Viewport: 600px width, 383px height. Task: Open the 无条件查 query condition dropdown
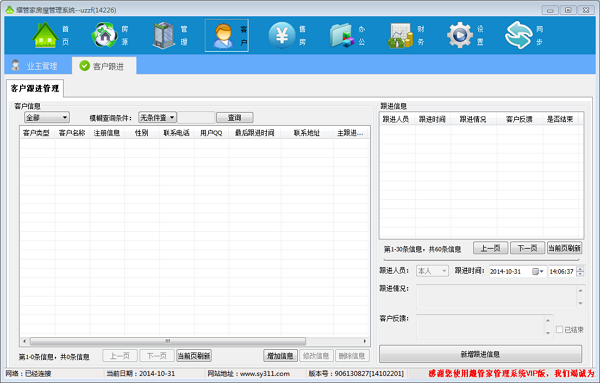[157, 117]
